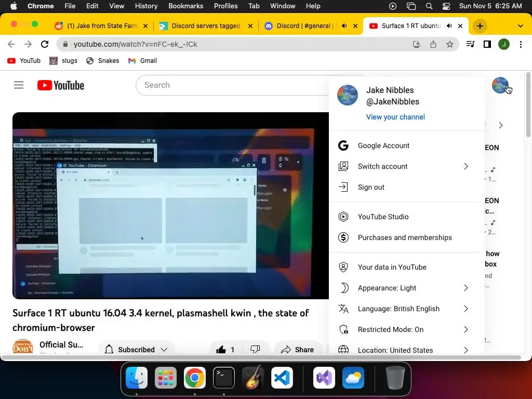Bookmark this page with the star icon

449,44
